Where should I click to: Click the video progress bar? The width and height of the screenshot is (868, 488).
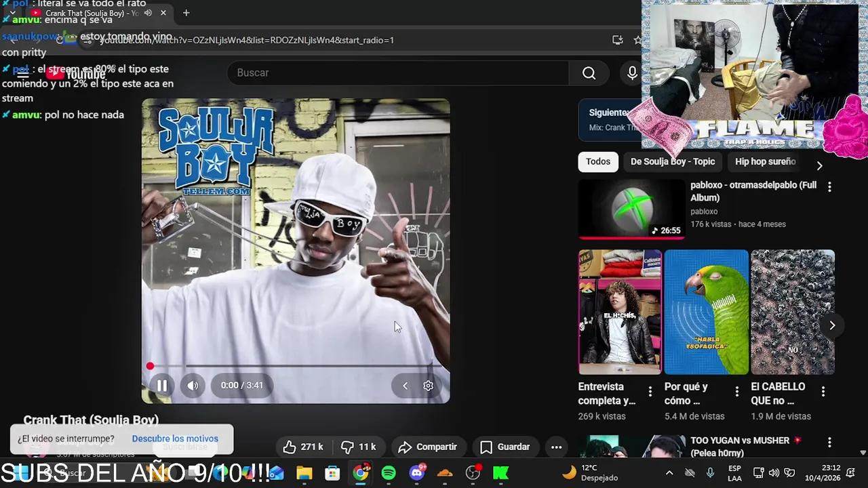click(x=295, y=366)
